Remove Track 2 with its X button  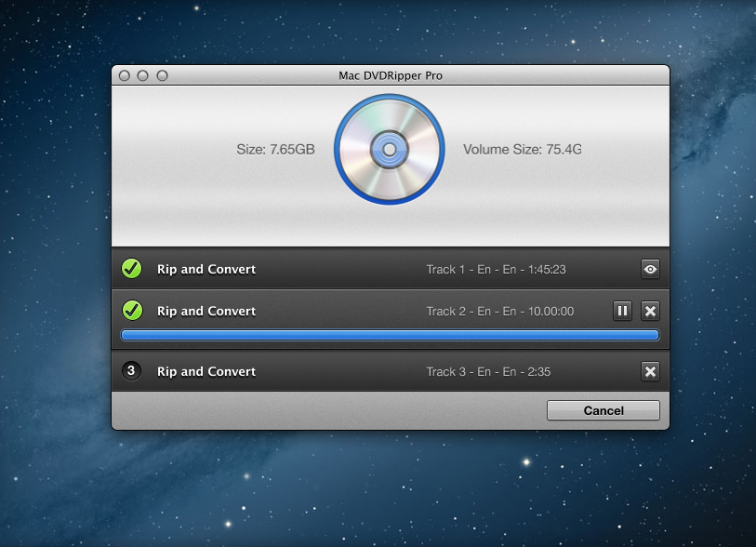[x=650, y=311]
